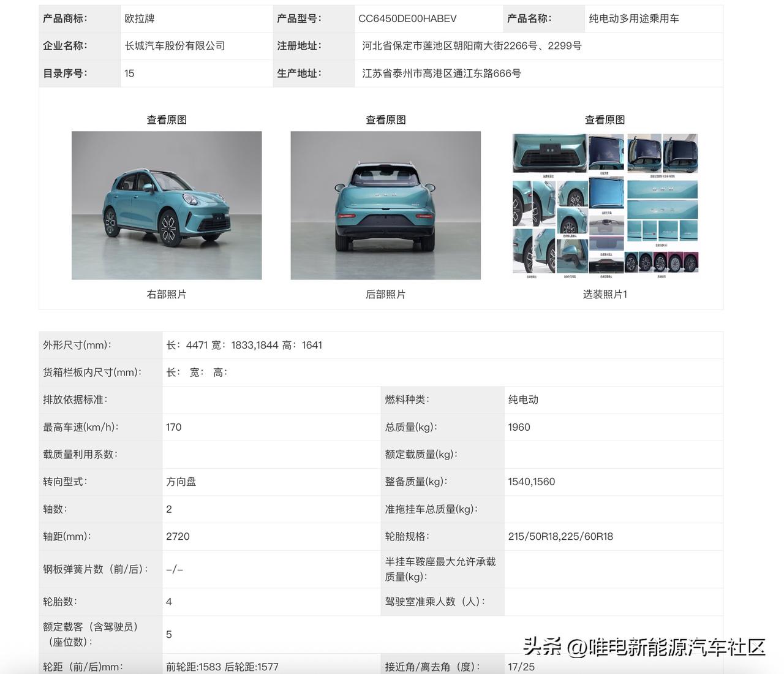Viewport: 784px width, 674px height.
Task: Select the 额定载质量(kg) label
Action: [x=421, y=455]
